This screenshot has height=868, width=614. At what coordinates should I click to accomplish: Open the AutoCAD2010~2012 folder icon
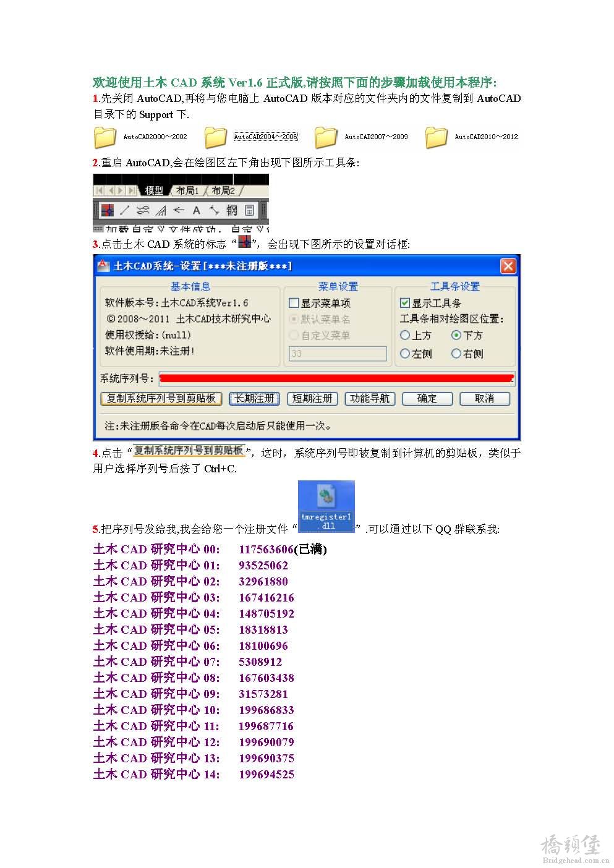pos(437,137)
